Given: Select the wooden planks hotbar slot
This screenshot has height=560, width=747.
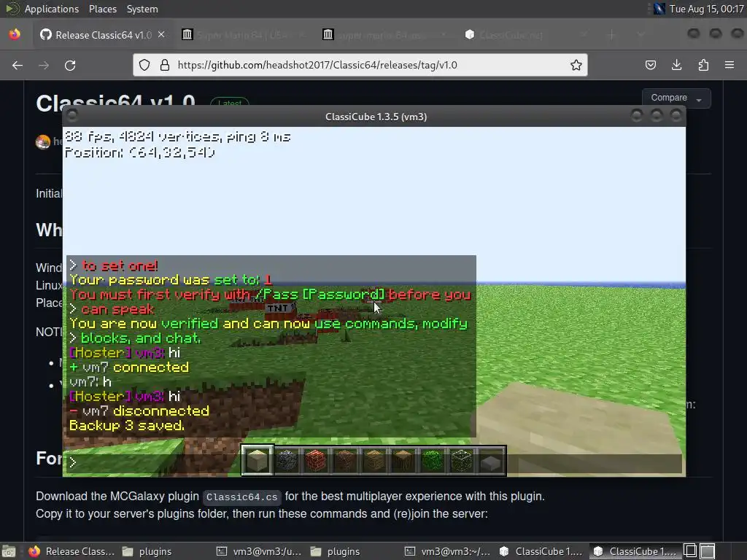Looking at the screenshot, I should [374, 461].
